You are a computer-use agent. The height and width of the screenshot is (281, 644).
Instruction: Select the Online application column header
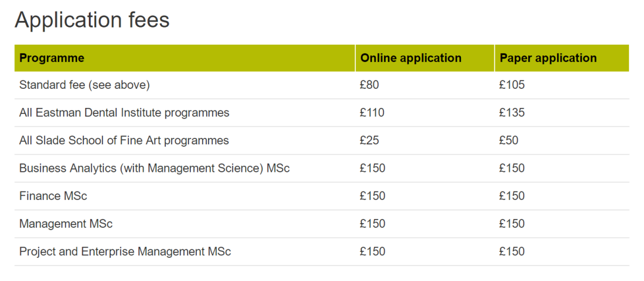pos(411,58)
